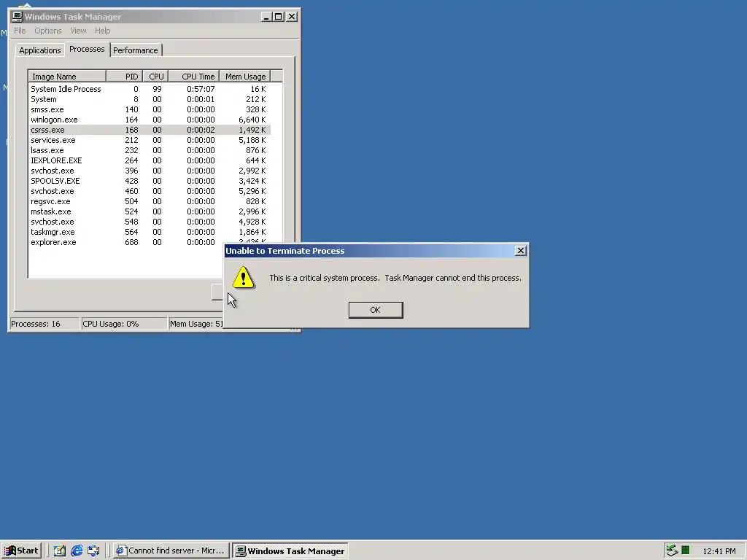
Task: Select Windows Task Manager taskbar button
Action: 290,551
